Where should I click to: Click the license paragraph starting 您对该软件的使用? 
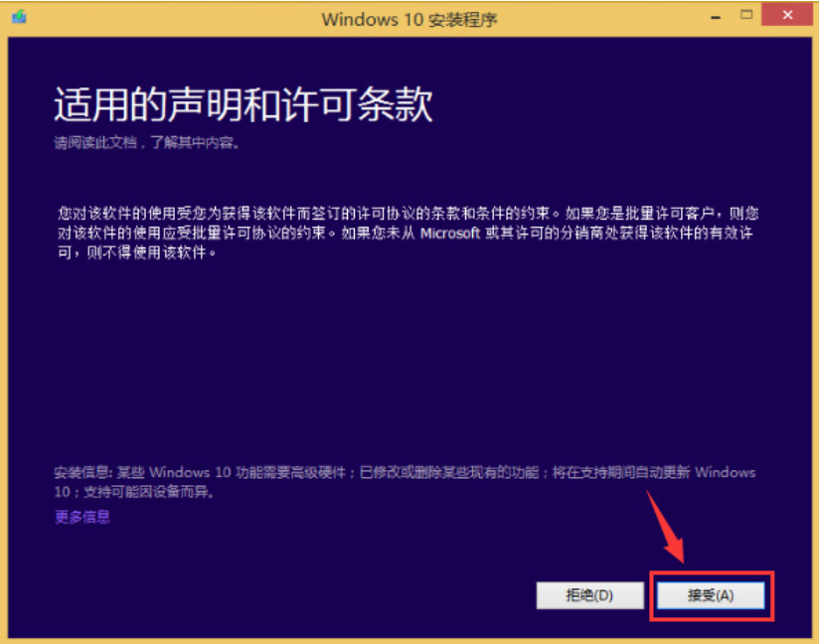click(408, 233)
